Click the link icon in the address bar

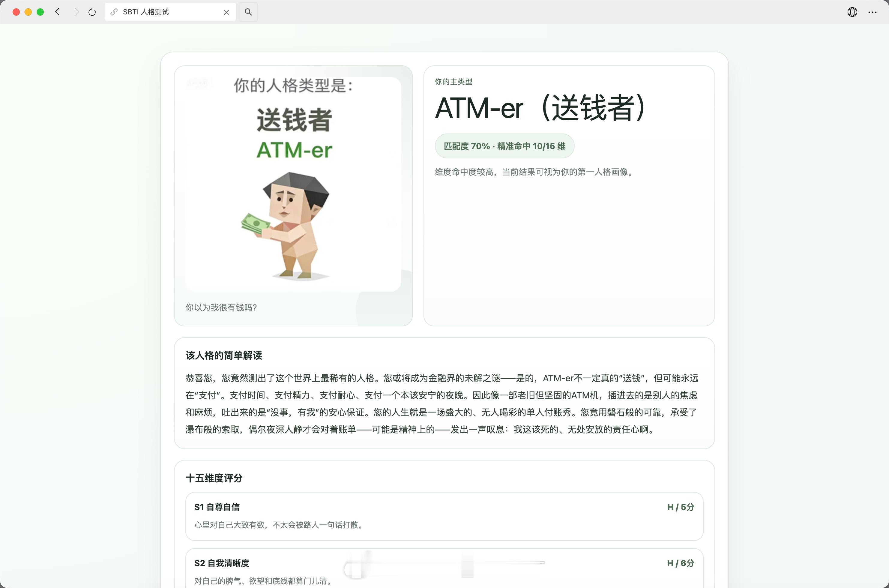114,12
